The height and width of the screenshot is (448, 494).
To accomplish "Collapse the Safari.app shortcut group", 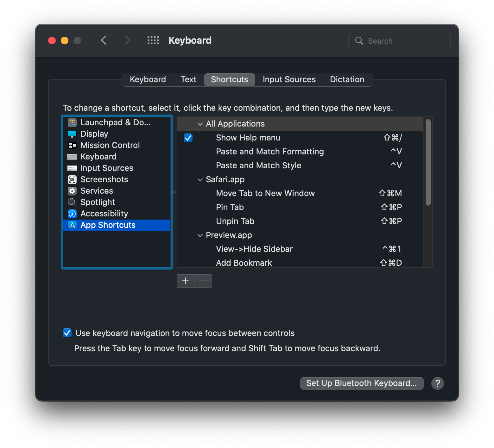I will 200,180.
